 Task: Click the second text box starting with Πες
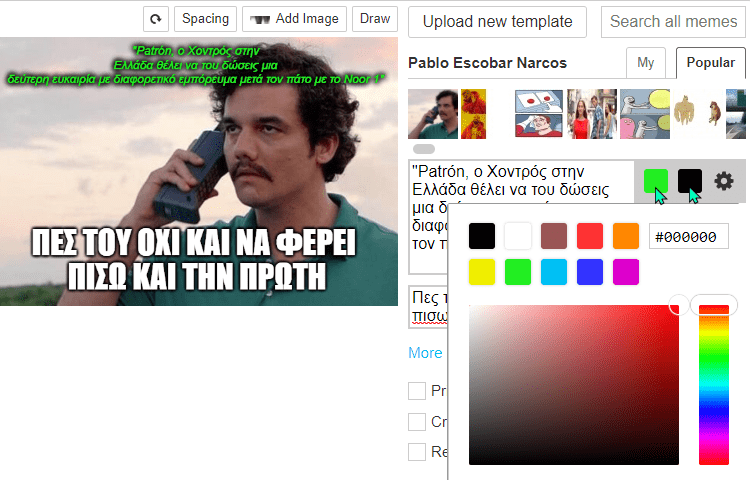428,307
